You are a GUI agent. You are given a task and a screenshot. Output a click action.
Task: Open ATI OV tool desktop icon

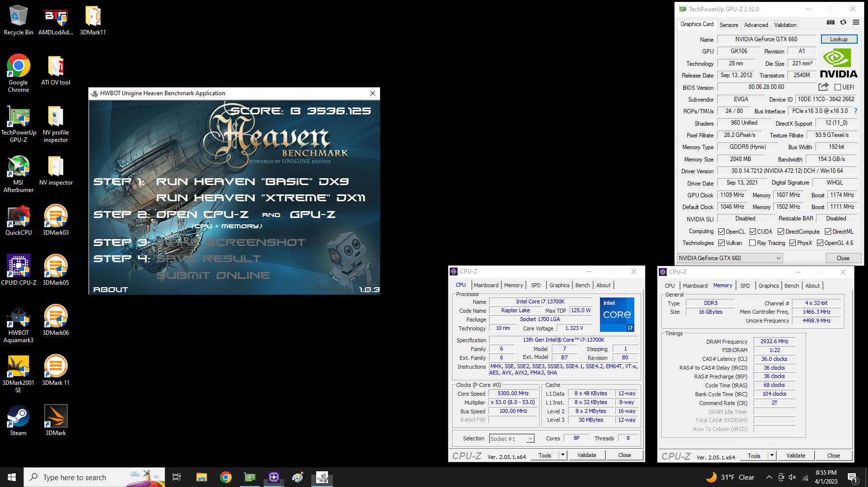55,70
